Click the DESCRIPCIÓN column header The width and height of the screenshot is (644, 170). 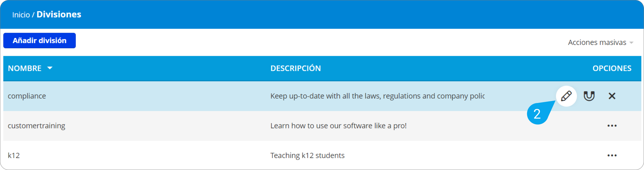point(296,68)
